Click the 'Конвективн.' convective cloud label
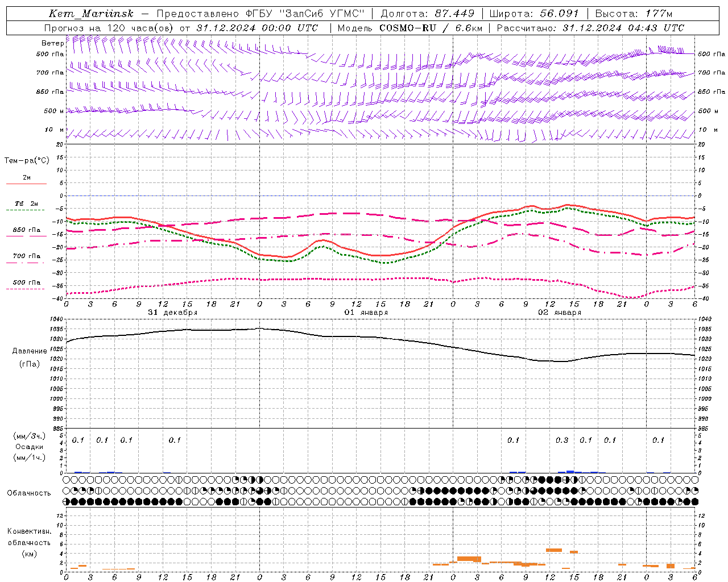 point(29,531)
